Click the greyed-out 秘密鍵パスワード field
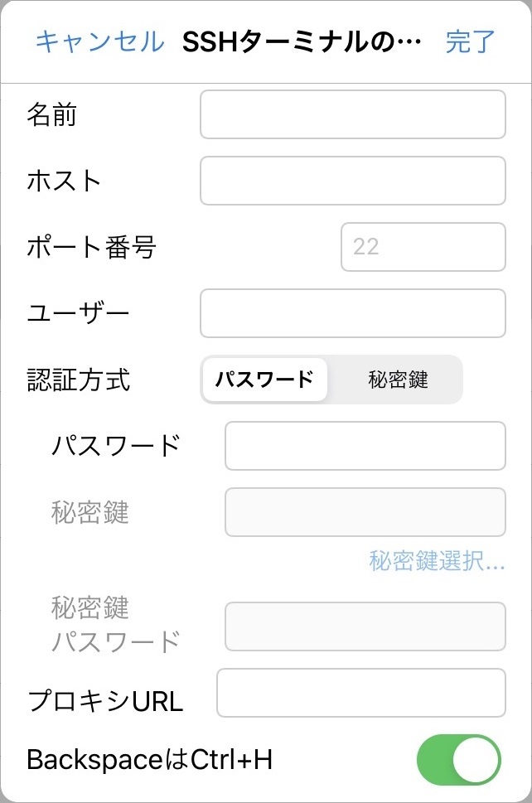532x803 pixels. tap(365, 626)
